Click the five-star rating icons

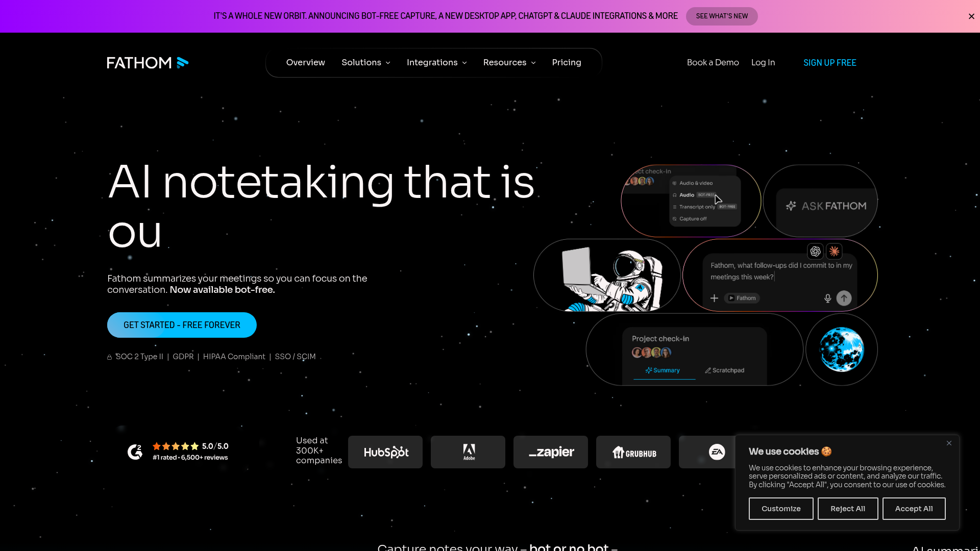pyautogui.click(x=176, y=446)
